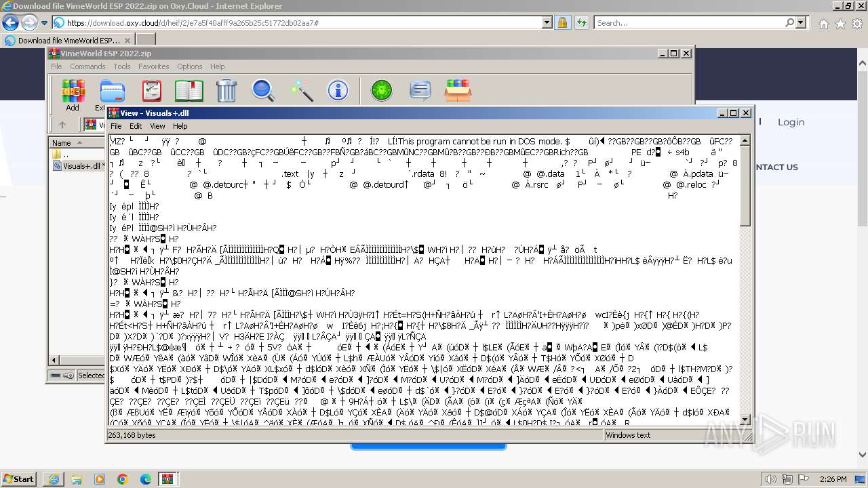868x488 pixels.
Task: Select the Visuals+.dll file in the list
Action: point(80,166)
